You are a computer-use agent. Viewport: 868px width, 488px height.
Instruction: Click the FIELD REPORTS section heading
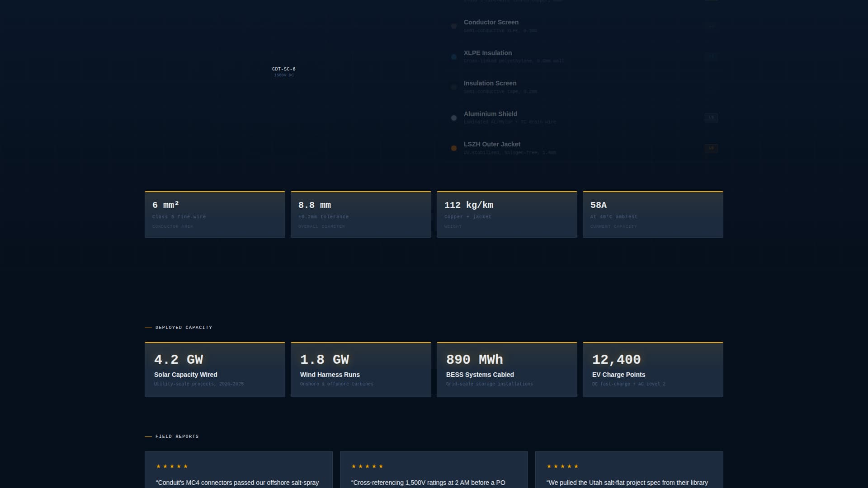pyautogui.click(x=176, y=436)
